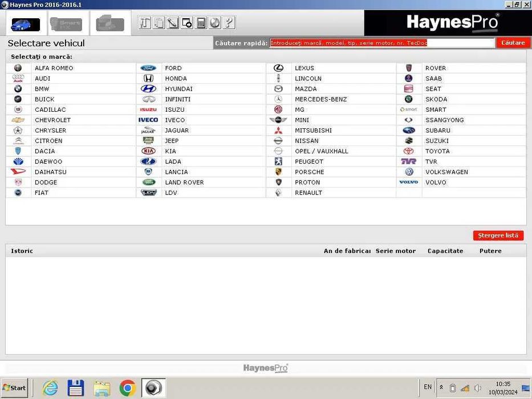
Task: Click the Ștergere listă button
Action: [x=498, y=235]
